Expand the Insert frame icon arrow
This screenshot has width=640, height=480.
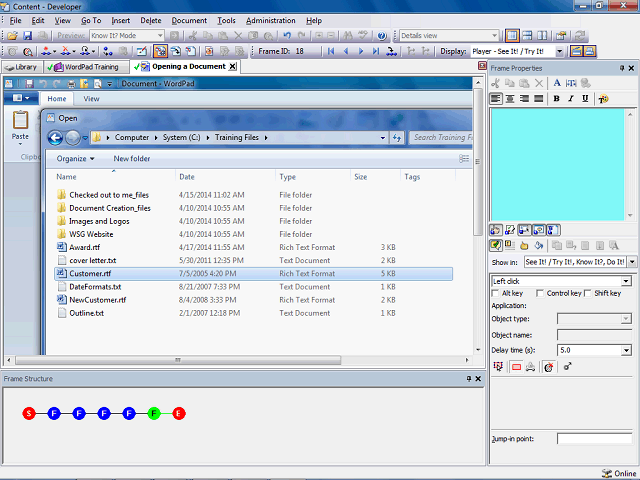pyautogui.click(x=54, y=52)
